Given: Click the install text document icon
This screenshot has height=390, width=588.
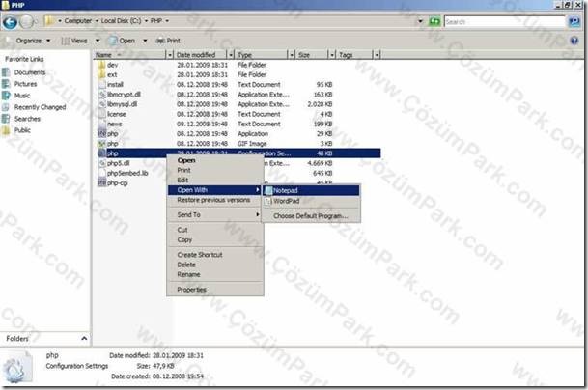Looking at the screenshot, I should click(102, 85).
